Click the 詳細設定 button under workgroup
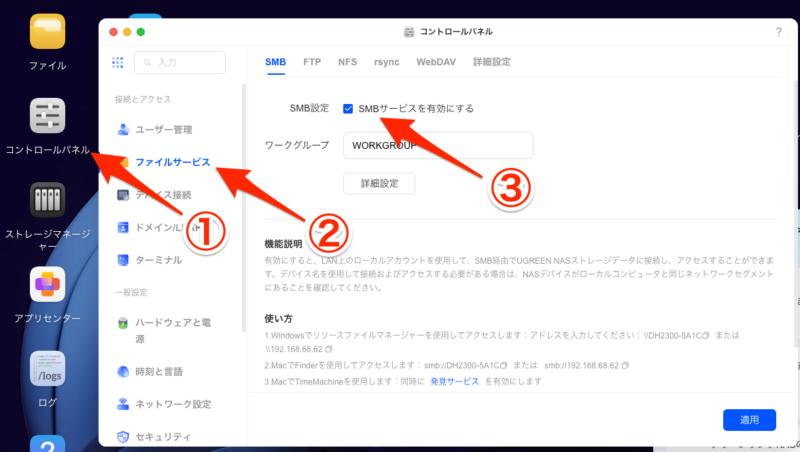The height and width of the screenshot is (452, 800). pos(379,184)
